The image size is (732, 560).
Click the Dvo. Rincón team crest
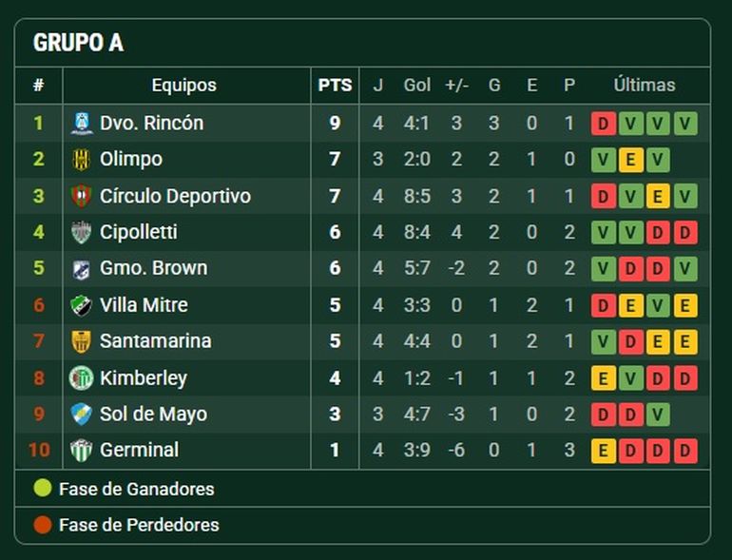(82, 124)
